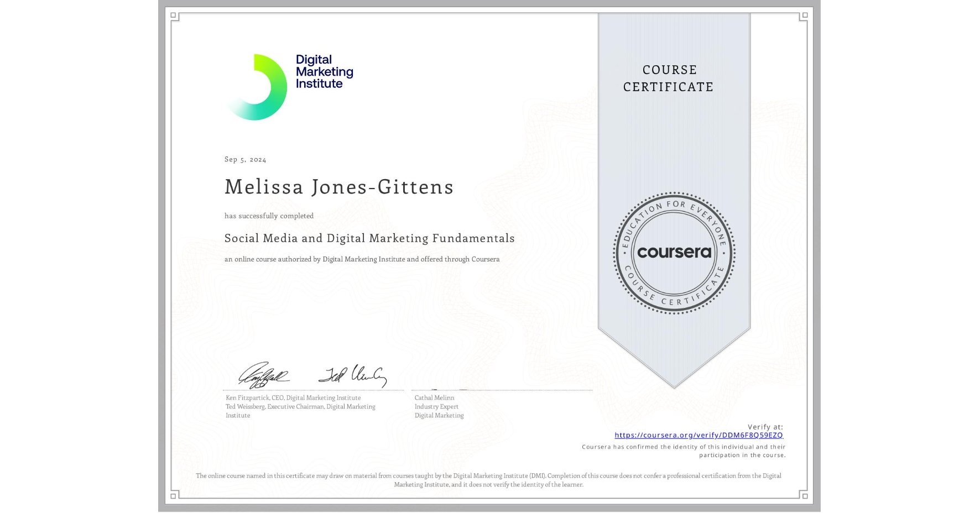Viewport: 980px width, 513px height.
Task: Click the 'Verify at:' label
Action: [x=765, y=427]
